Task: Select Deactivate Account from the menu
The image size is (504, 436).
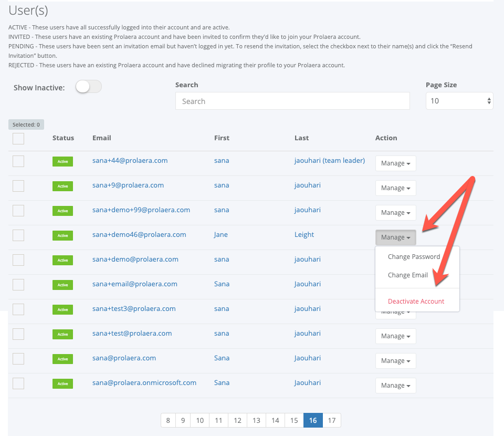Action: tap(416, 302)
